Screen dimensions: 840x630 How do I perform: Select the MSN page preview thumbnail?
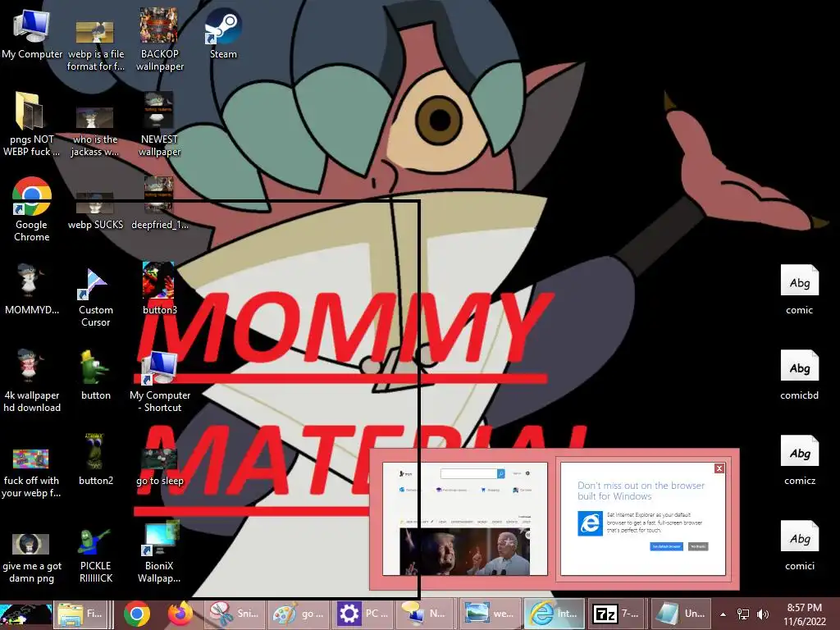[465, 518]
